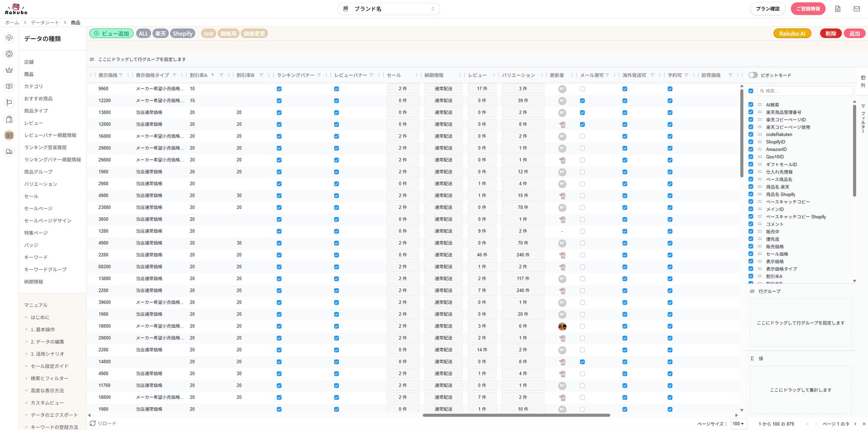
Task: Open the フィルター side tab
Action: pyautogui.click(x=863, y=119)
